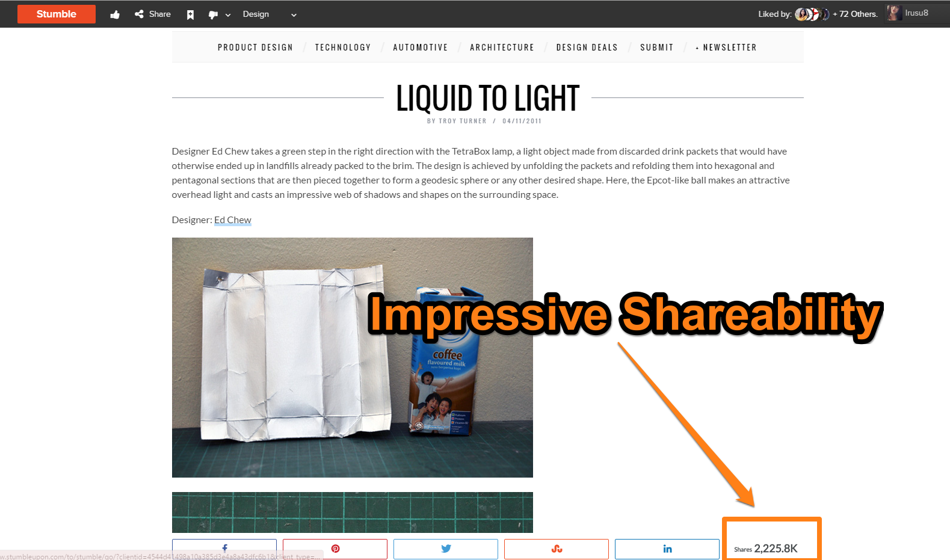This screenshot has width=950, height=560.
Task: Tweet the article via Twitter button
Action: click(x=446, y=549)
